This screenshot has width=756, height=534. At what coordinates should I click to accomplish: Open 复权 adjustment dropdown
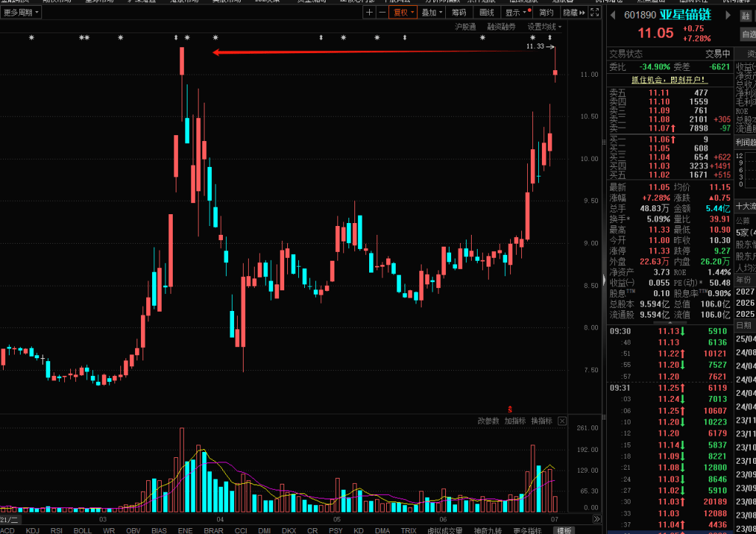click(x=403, y=13)
